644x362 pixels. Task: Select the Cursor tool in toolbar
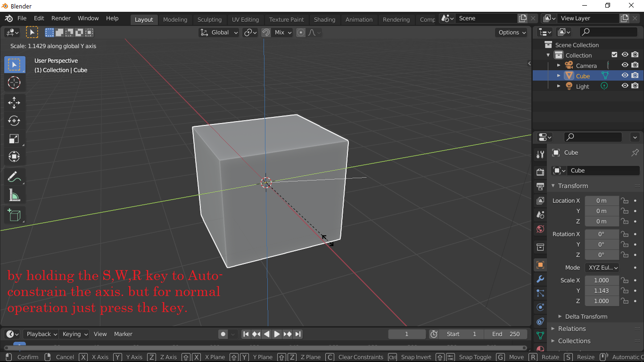[x=14, y=82]
